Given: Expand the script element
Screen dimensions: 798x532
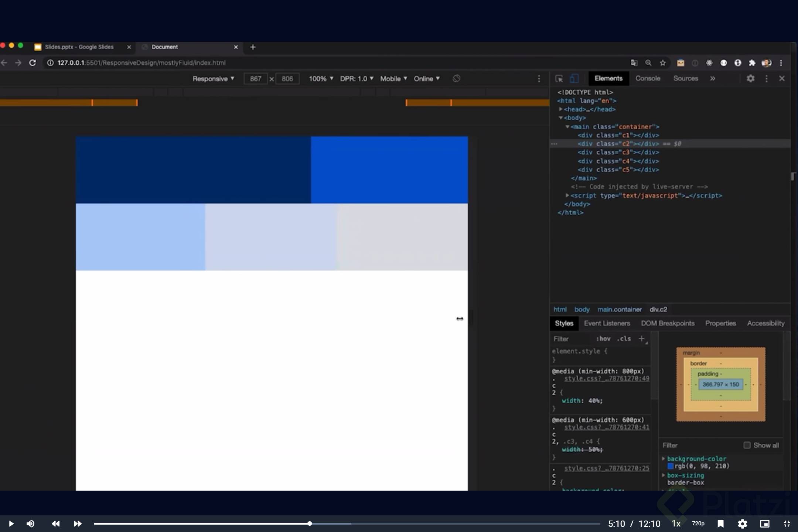Looking at the screenshot, I should 567,195.
